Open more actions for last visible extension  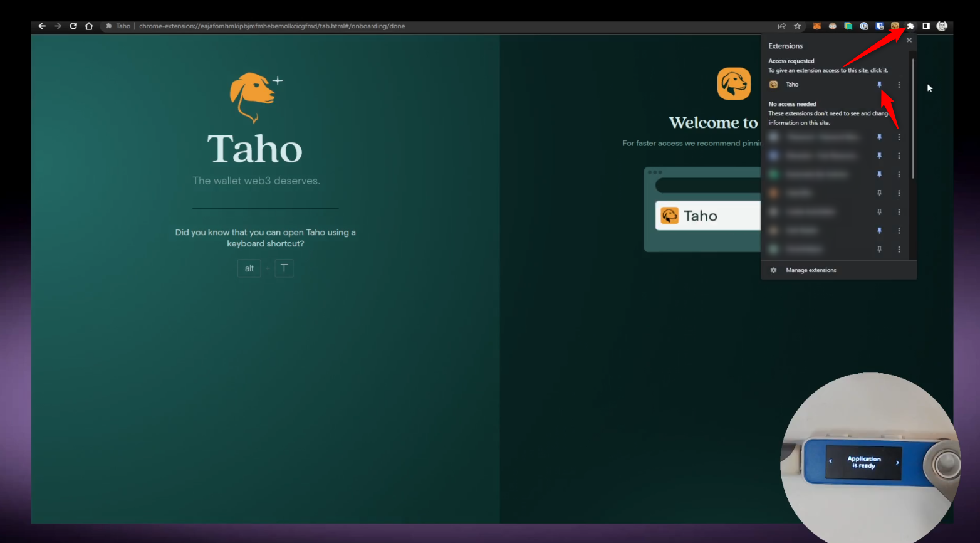(x=899, y=250)
